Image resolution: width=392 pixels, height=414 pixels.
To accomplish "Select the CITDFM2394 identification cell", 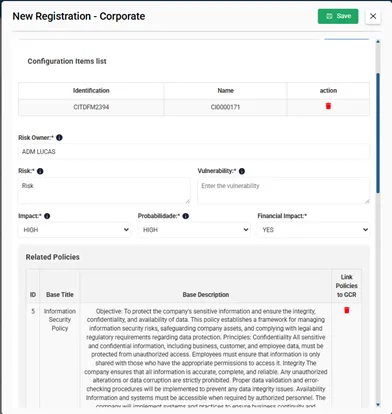I will point(91,107).
